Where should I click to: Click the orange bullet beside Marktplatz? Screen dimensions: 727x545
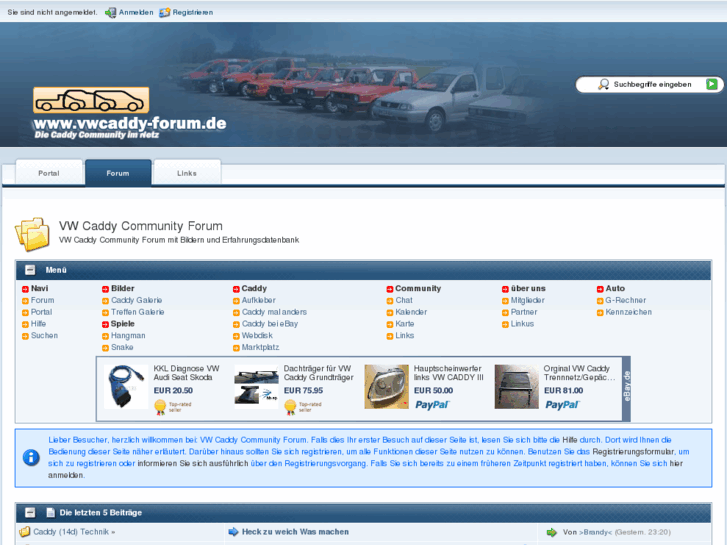pyautogui.click(x=236, y=347)
